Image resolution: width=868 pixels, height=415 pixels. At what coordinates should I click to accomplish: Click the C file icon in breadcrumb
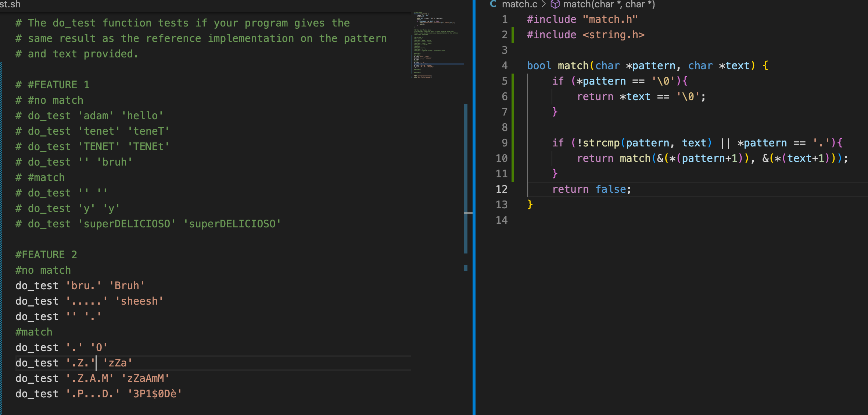[493, 4]
